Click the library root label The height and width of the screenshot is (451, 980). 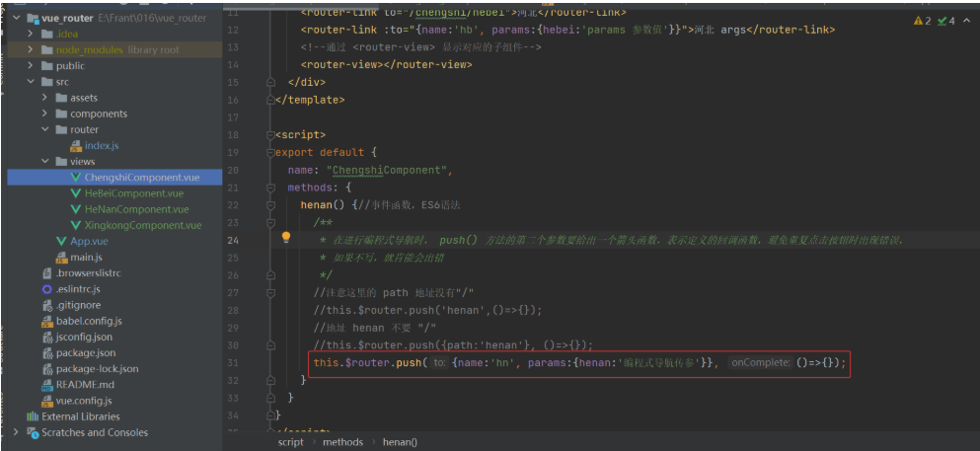pyautogui.click(x=153, y=50)
